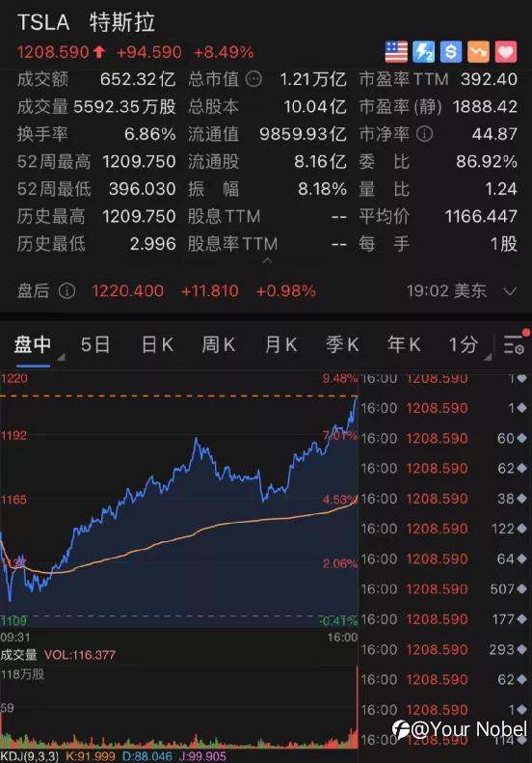532x763 pixels.
Task: Open the info icon next to 市净率
Action: 424,134
